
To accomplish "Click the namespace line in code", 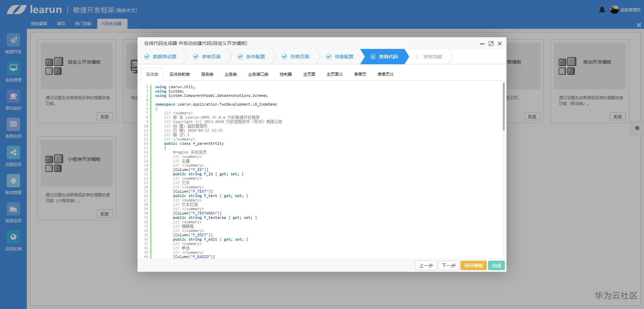I will (x=216, y=104).
